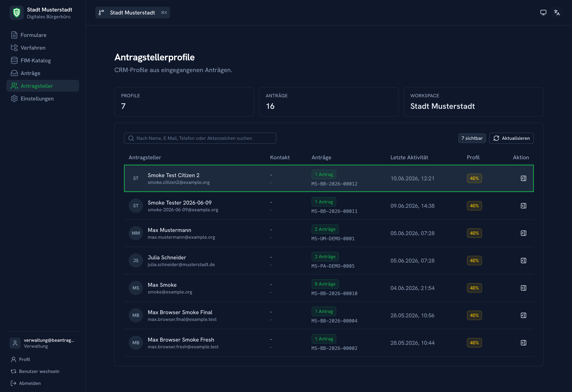Click the green shield logo icon
Screen dimensions: 572x392
(16, 13)
